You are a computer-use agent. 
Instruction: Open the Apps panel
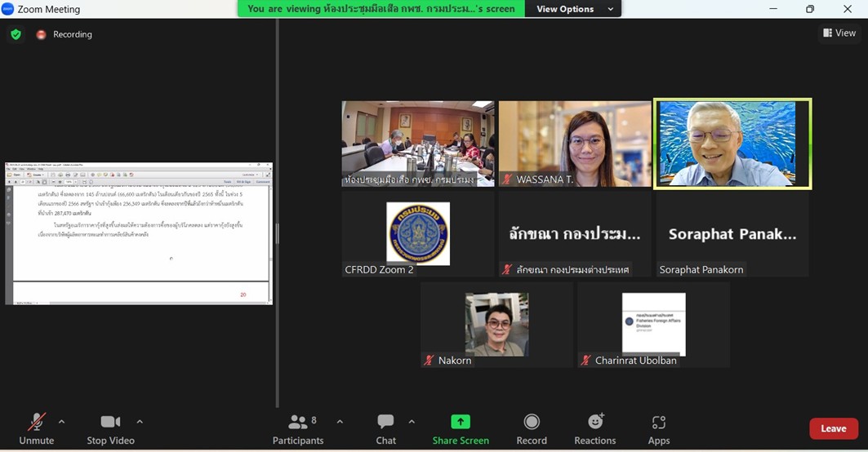(659, 428)
